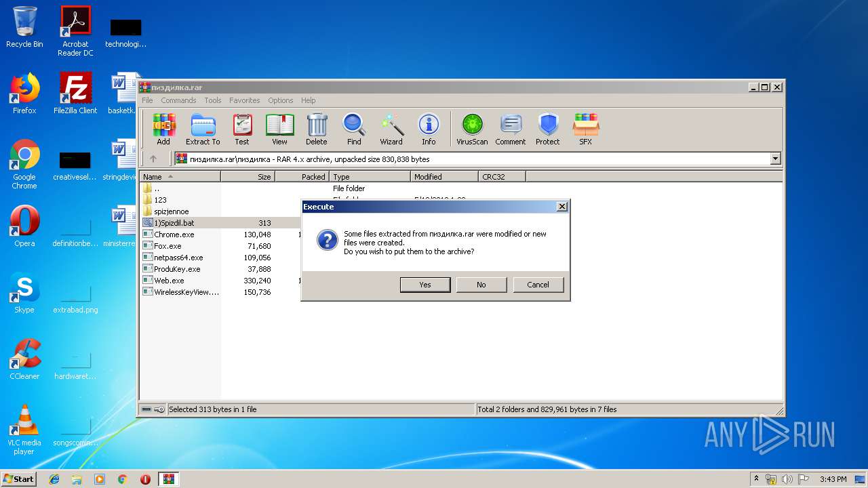
Task: Click the Add toolbar icon in WinRAR
Action: click(163, 129)
